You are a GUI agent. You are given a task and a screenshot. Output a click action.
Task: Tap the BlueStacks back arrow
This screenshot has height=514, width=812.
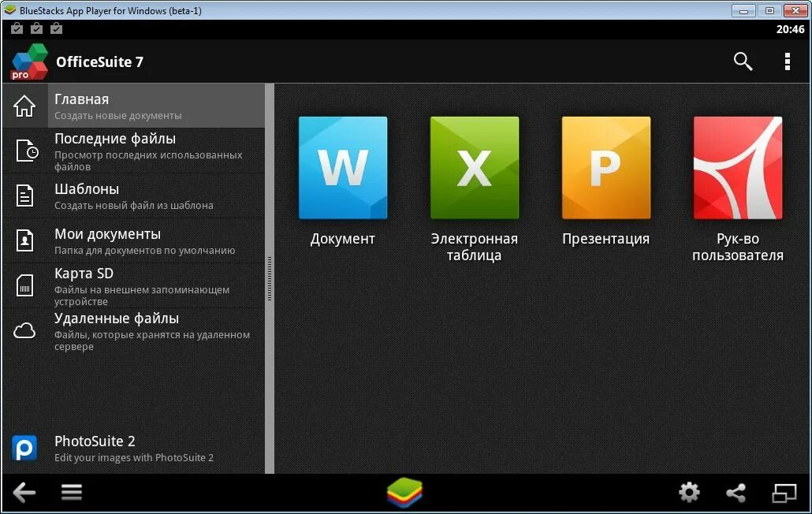24,492
